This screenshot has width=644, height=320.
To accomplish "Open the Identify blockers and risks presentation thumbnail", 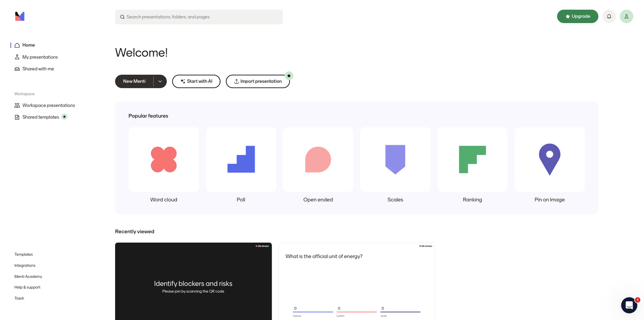I will (x=193, y=281).
